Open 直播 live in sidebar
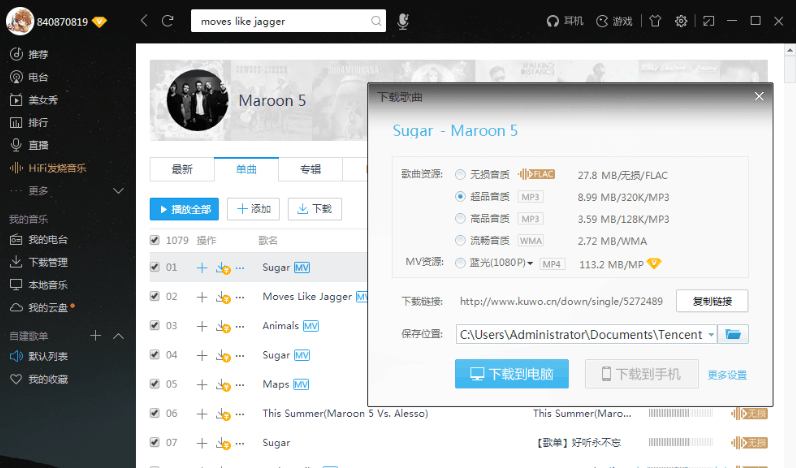The width and height of the screenshot is (796, 468). [29, 145]
